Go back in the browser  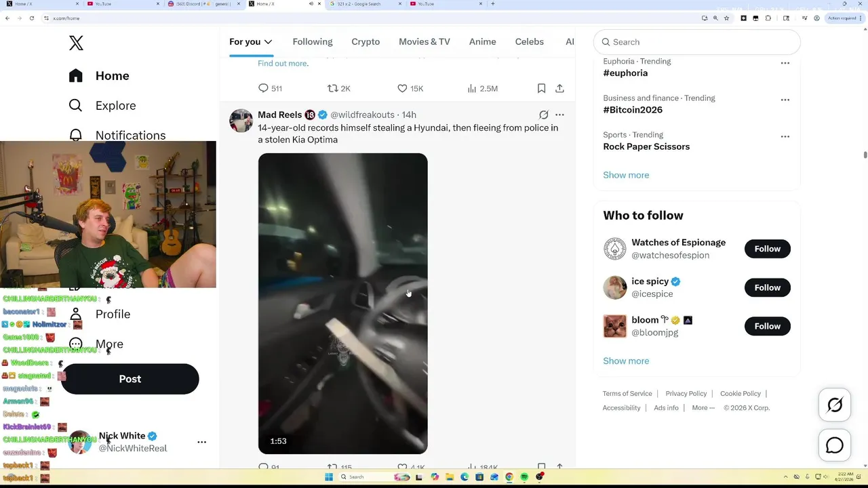point(7,18)
